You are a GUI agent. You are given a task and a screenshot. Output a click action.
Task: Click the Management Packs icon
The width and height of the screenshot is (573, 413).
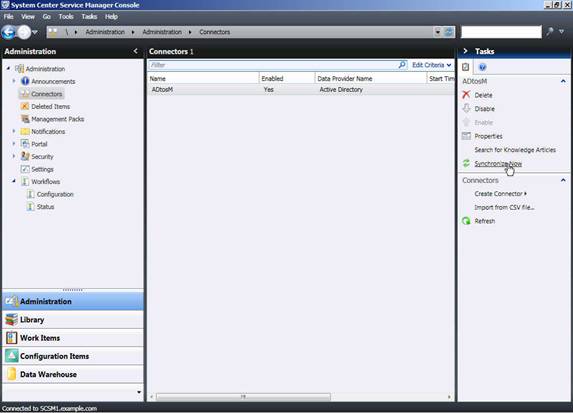(25, 119)
